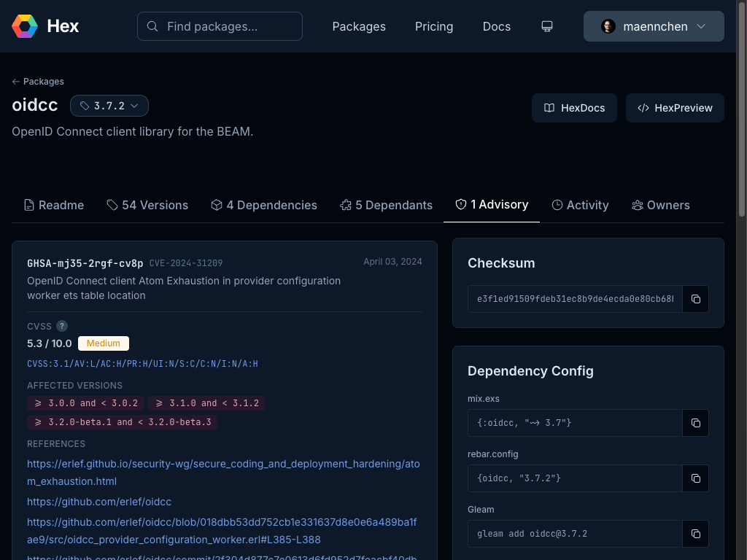Open the oidcc_provider_configuration_worker.erl blob link
Screen dimensions: 747x560
[x=222, y=531]
